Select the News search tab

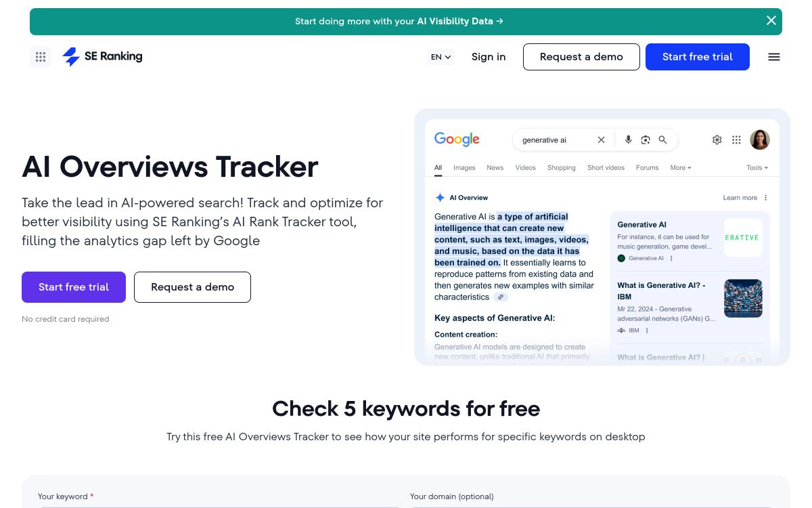[495, 167]
